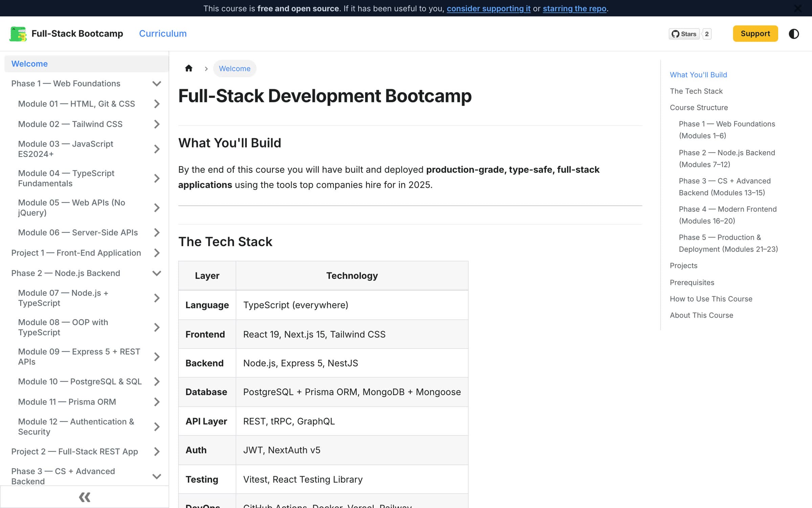Collapse Phase 1 — Web Foundations chevron
The width and height of the screenshot is (812, 508).
[x=157, y=84]
